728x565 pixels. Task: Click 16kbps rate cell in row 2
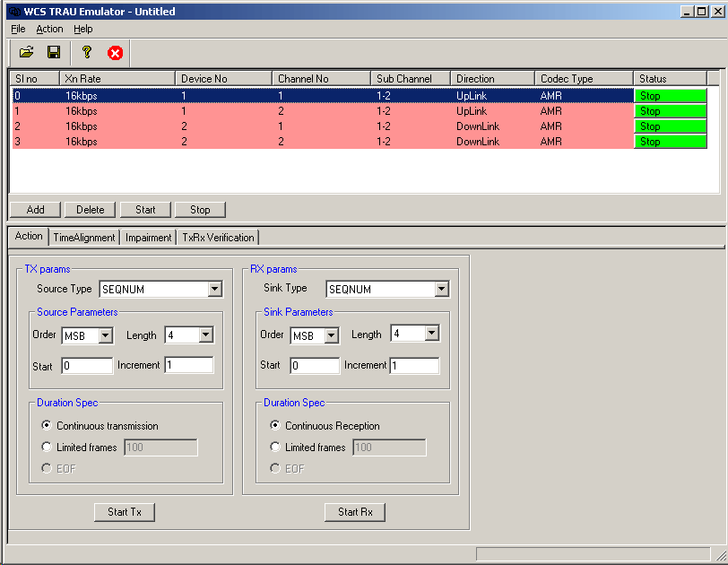click(82, 126)
